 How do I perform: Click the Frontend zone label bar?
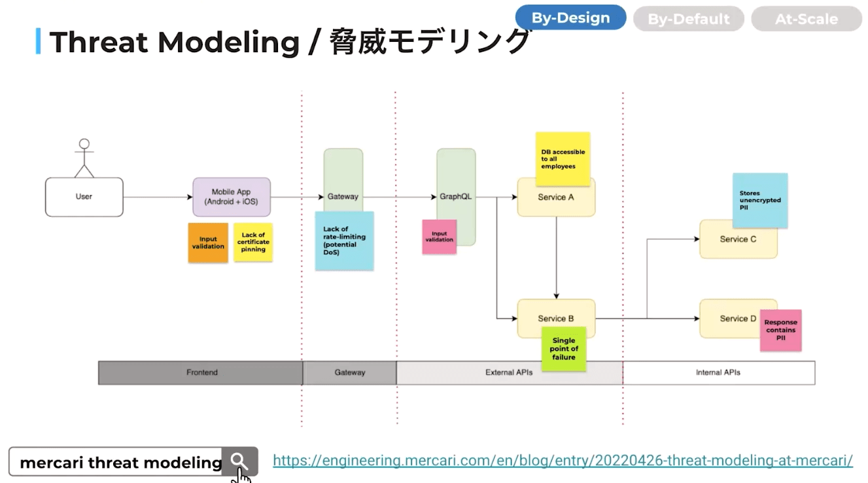[201, 373]
